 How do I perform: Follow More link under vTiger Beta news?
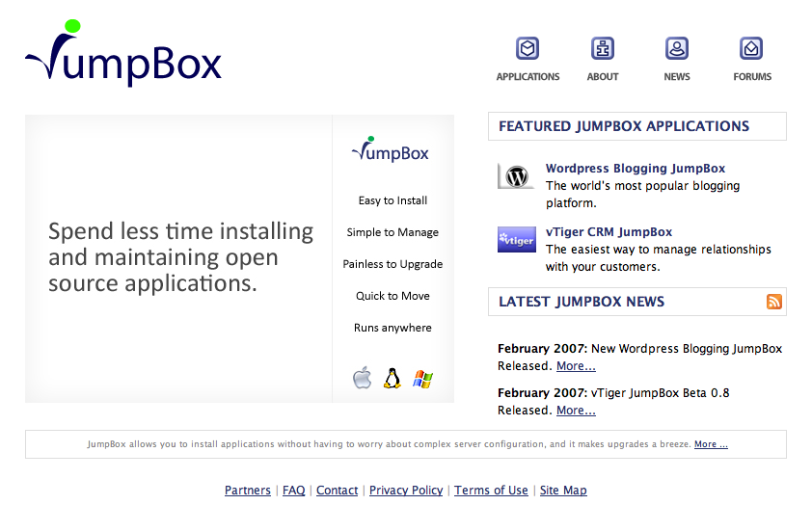576,411
